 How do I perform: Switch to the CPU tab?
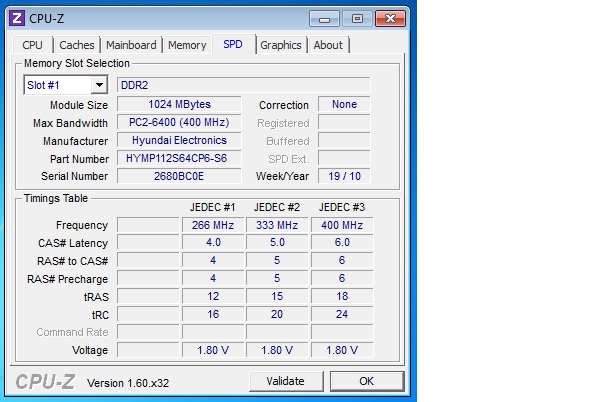[x=33, y=45]
